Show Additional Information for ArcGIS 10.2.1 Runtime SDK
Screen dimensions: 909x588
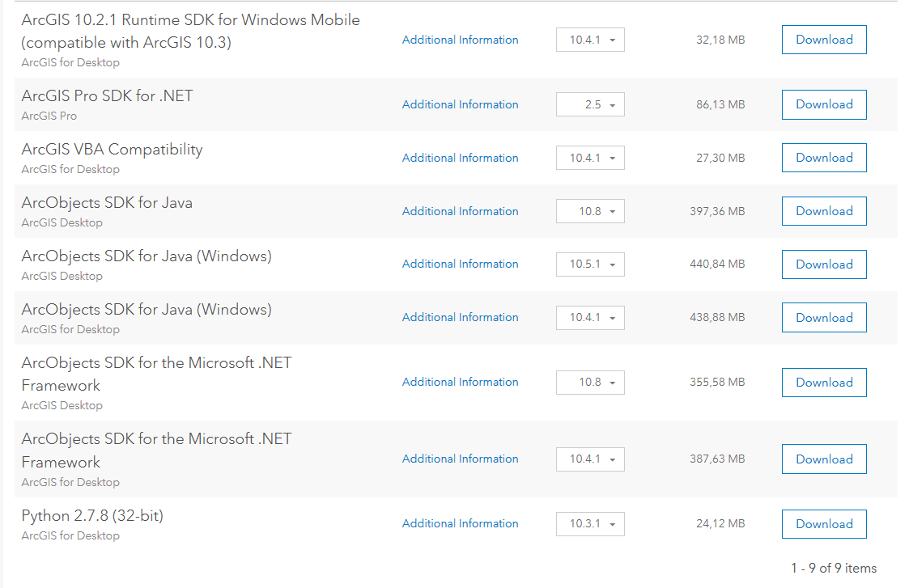[460, 40]
